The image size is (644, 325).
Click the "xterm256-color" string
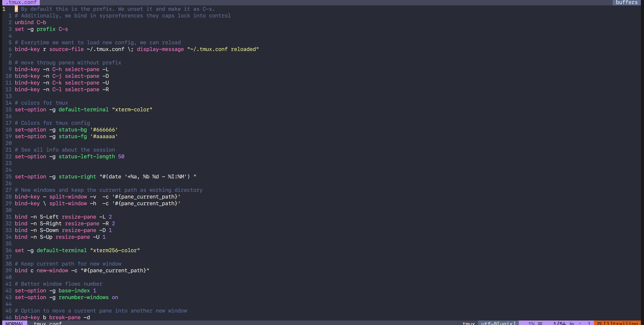coord(115,250)
